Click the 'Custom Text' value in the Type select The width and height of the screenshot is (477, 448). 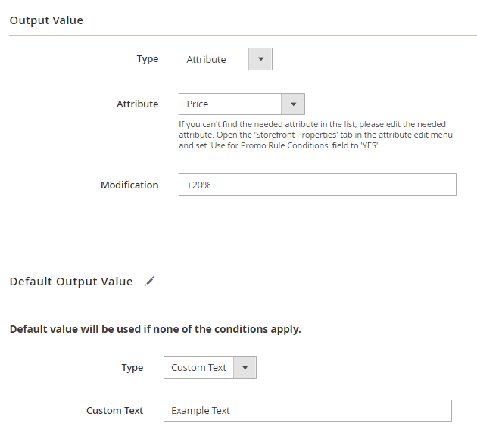(198, 368)
